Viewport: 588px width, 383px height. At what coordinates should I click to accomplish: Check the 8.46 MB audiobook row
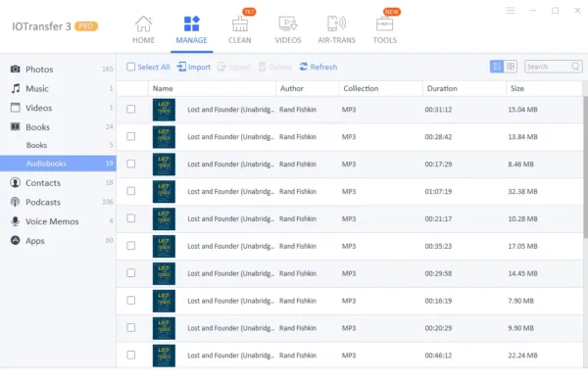(x=131, y=164)
